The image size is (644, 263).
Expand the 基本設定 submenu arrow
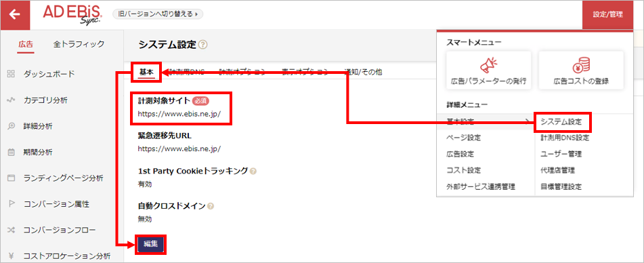click(x=527, y=121)
